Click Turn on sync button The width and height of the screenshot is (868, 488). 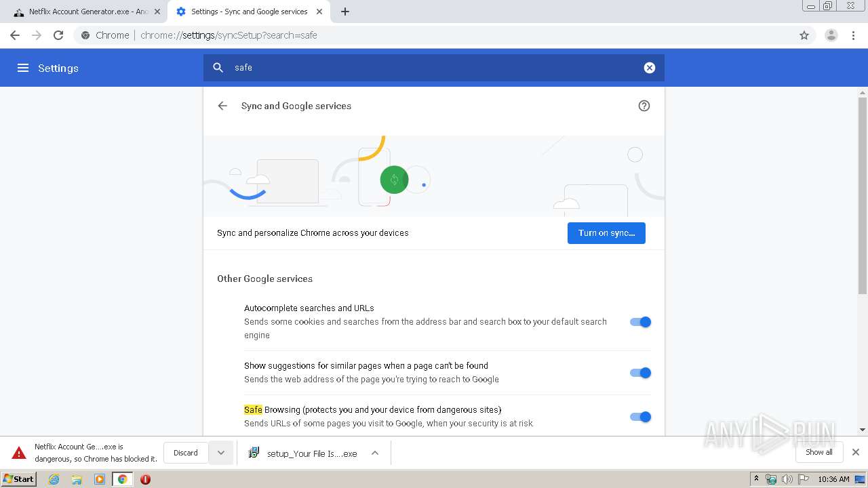pyautogui.click(x=606, y=233)
